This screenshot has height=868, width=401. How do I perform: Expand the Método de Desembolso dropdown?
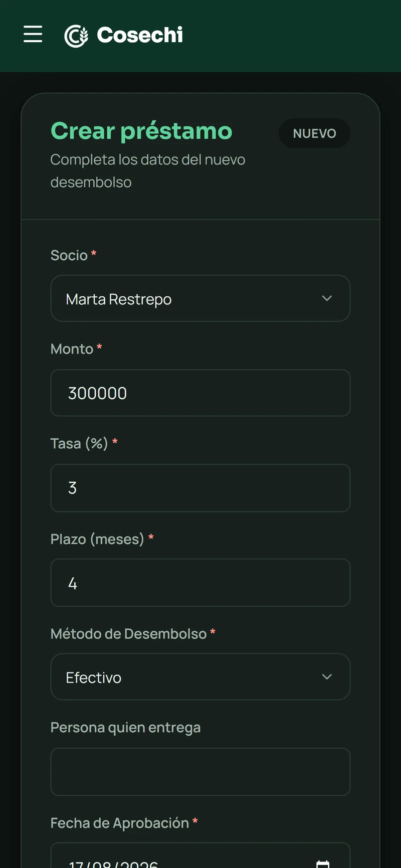(x=200, y=677)
